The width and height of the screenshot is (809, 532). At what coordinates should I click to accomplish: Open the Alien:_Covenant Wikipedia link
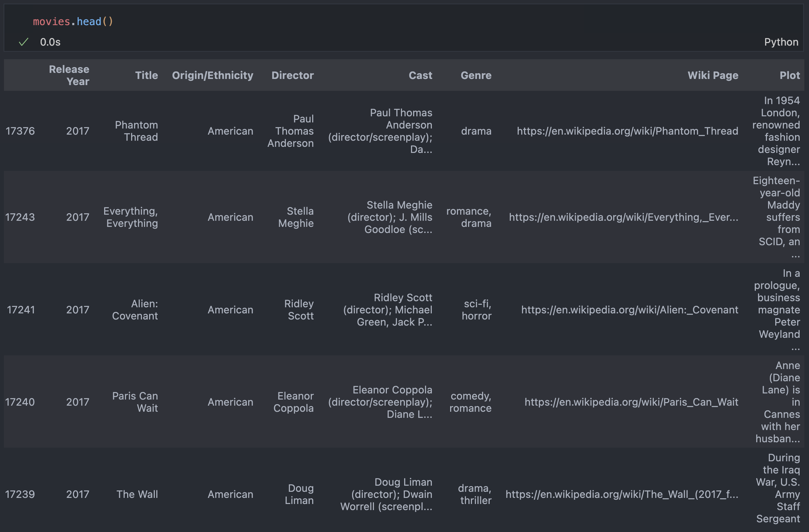[x=629, y=310]
